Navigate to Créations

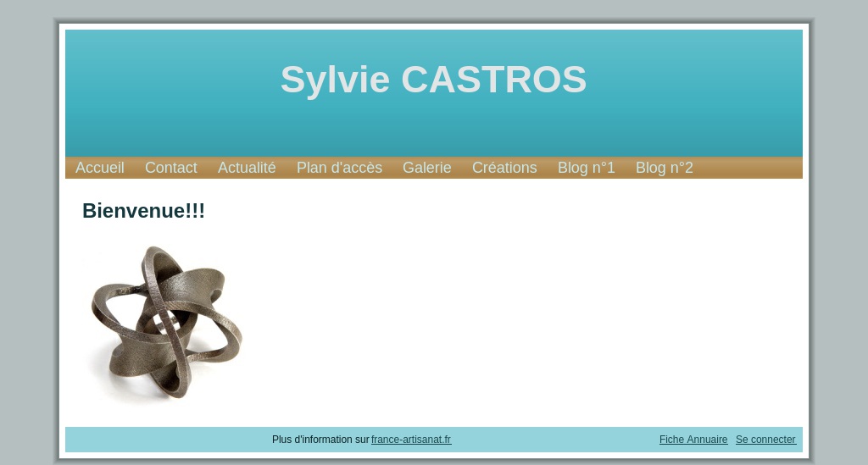(504, 168)
